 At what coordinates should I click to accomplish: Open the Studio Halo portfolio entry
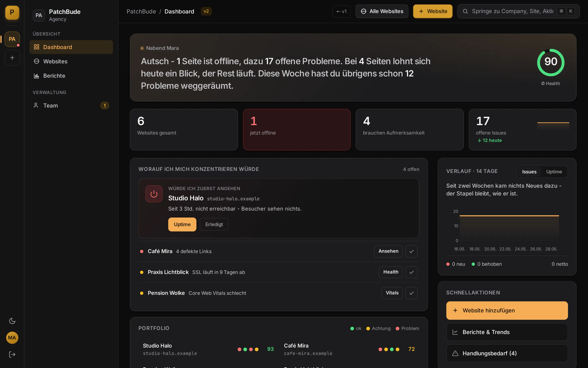click(x=208, y=349)
